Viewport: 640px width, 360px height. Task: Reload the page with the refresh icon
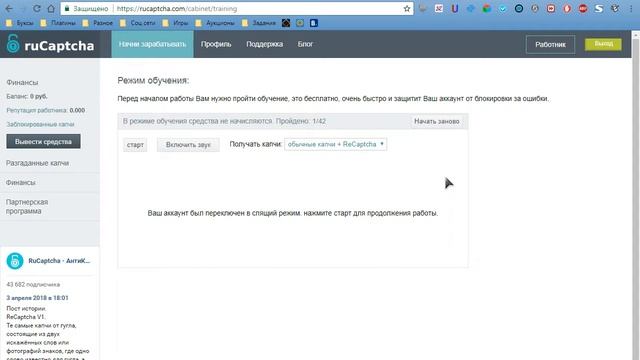pos(36,9)
